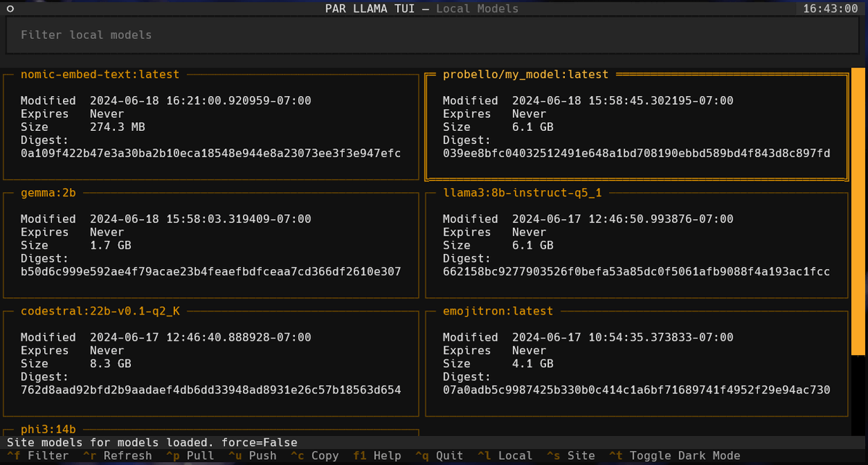The height and width of the screenshot is (465, 868).
Task: Open f1 Help from the footer
Action: 377,456
